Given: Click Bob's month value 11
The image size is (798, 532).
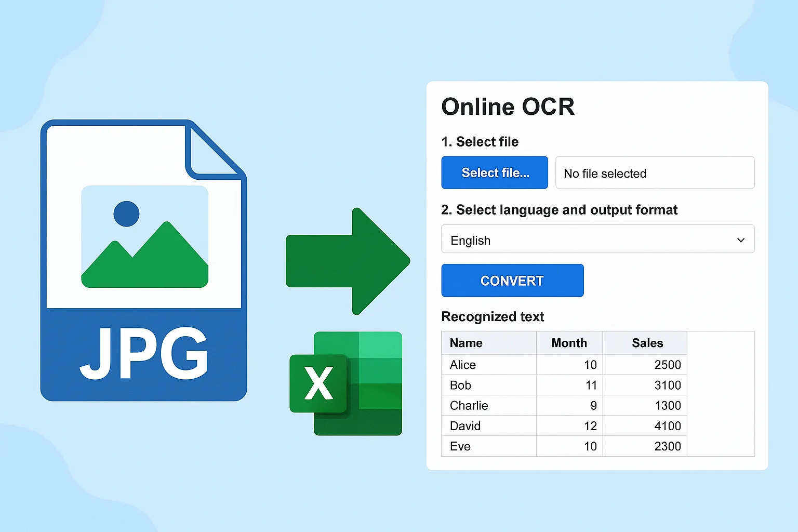Looking at the screenshot, I should pos(591,385).
